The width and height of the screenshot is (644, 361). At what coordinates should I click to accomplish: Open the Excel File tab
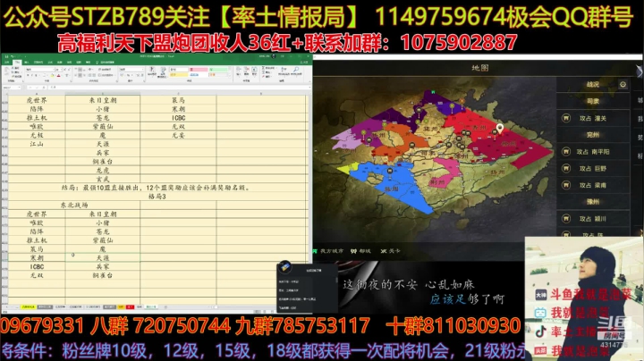6,63
